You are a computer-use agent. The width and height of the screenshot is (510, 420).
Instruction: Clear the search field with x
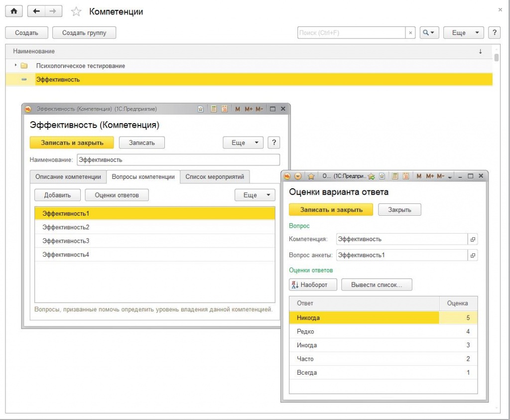click(x=410, y=33)
